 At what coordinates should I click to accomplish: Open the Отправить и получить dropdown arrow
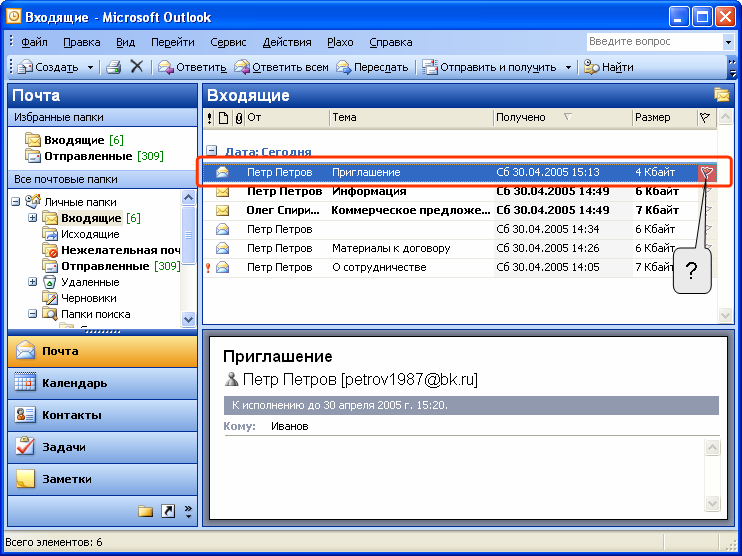point(568,68)
